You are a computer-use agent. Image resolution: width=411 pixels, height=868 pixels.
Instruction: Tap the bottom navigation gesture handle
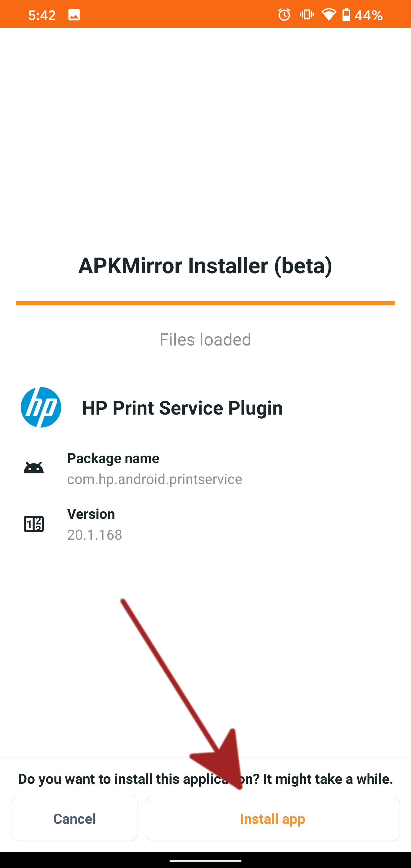click(x=205, y=861)
